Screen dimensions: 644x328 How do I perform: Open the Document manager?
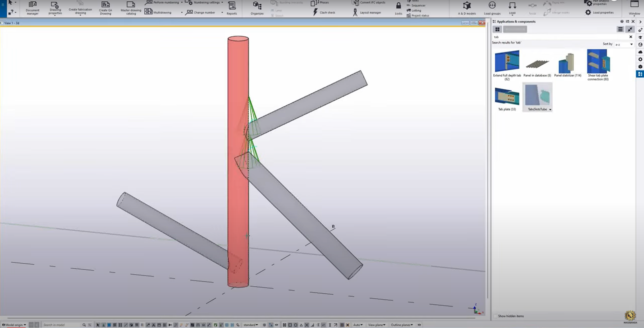point(32,8)
